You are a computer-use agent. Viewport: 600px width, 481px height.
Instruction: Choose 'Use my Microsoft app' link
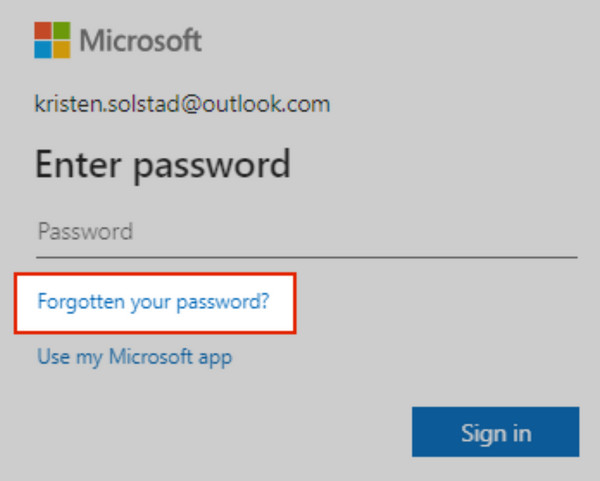[134, 355]
